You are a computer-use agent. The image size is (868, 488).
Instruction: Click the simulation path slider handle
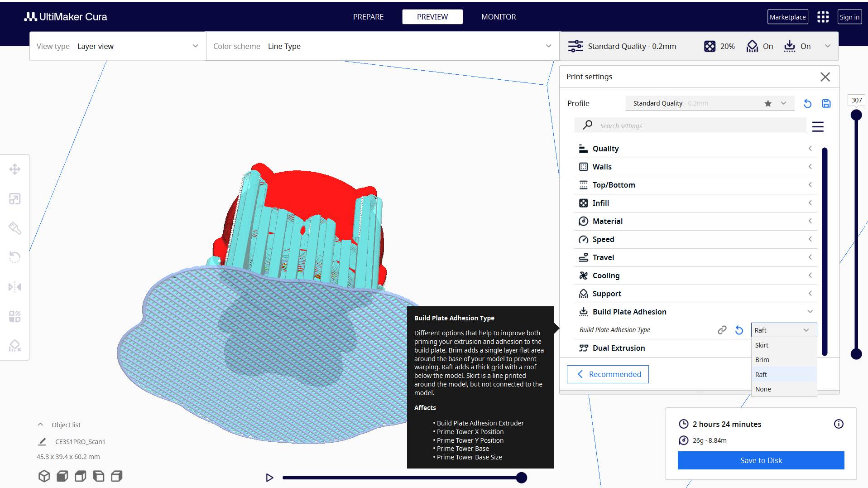pyautogui.click(x=522, y=478)
